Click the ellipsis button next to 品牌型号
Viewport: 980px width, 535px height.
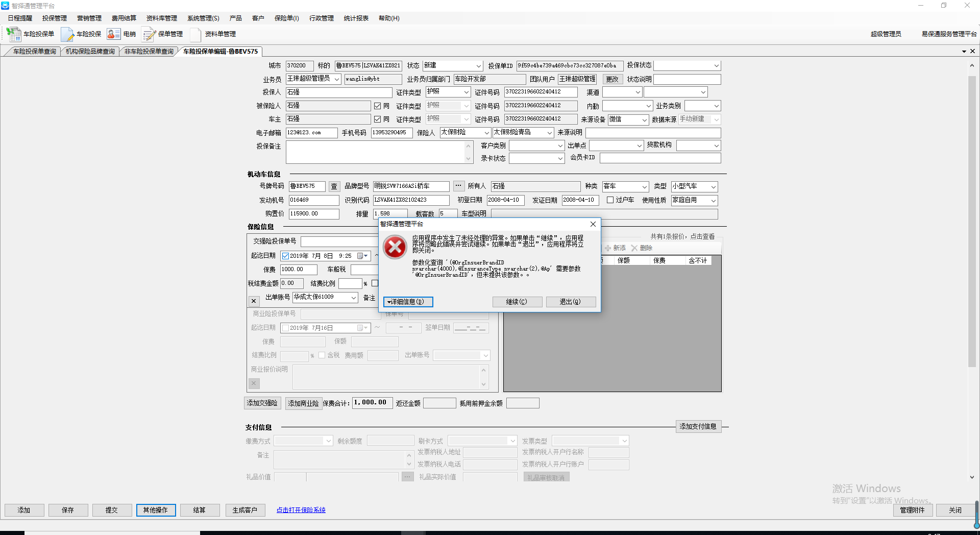458,186
